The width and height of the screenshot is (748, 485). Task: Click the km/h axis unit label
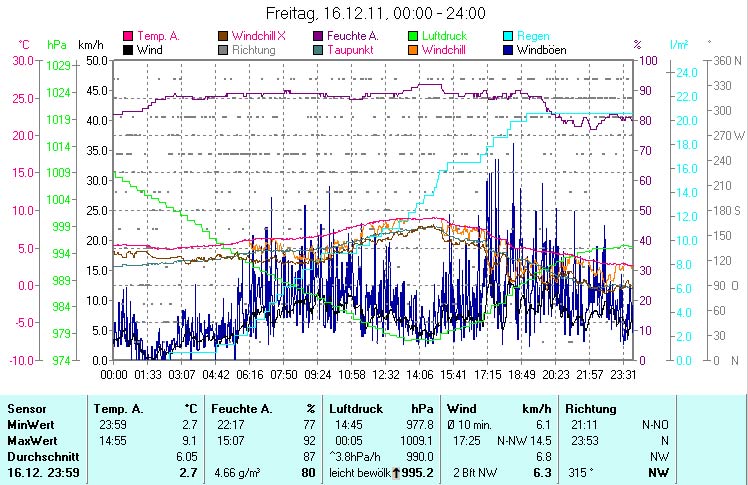[x=90, y=45]
